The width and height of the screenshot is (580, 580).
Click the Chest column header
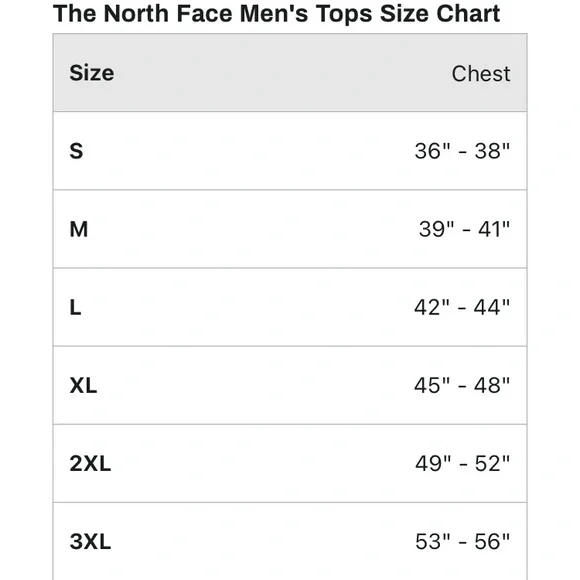[x=481, y=74]
